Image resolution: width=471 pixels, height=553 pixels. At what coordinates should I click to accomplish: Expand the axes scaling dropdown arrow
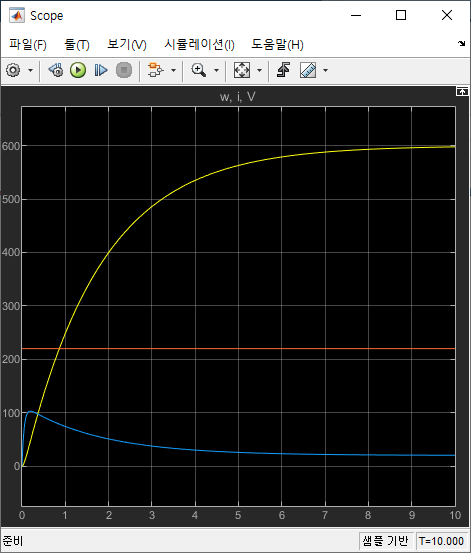pos(259,71)
